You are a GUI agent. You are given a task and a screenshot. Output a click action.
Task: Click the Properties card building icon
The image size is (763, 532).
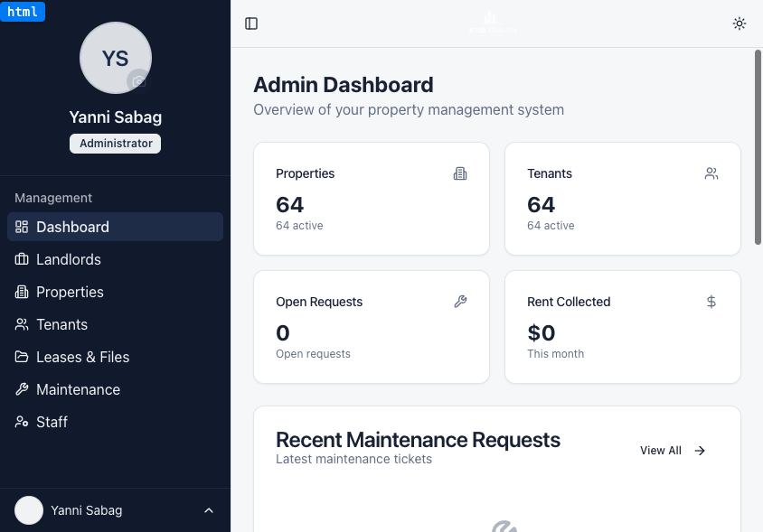pyautogui.click(x=460, y=173)
